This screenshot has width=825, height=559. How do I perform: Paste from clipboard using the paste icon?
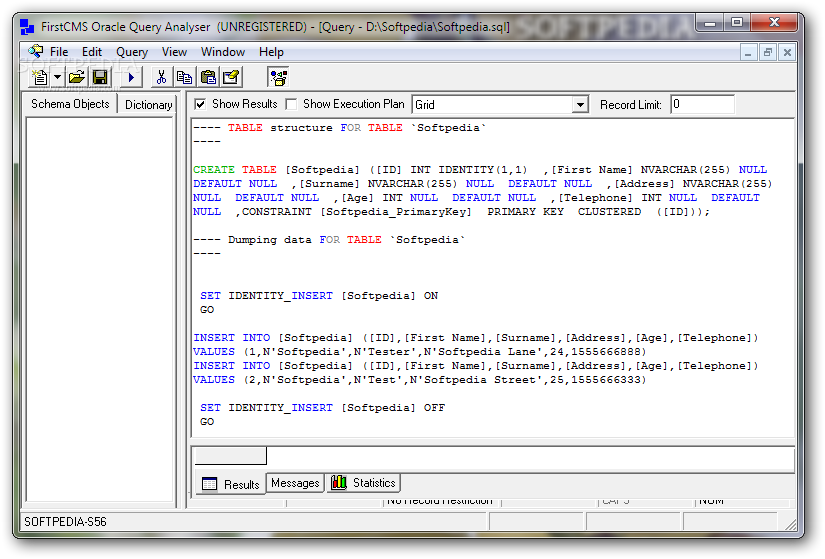point(208,78)
